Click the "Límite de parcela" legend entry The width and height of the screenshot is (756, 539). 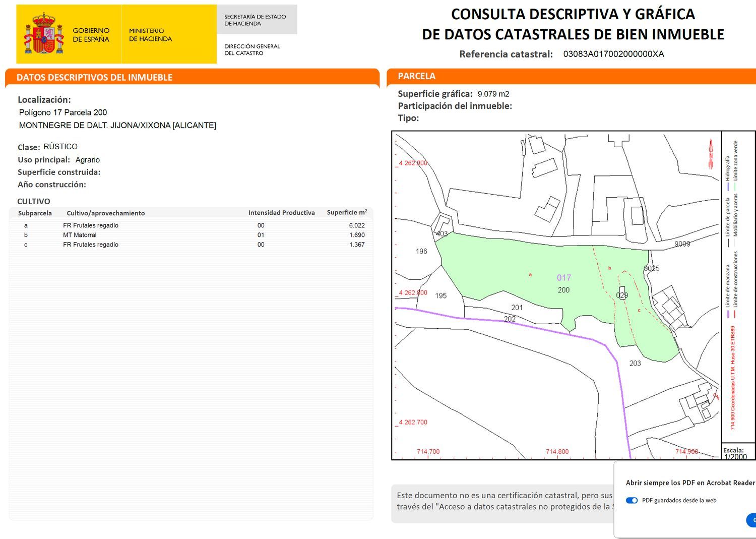click(728, 222)
